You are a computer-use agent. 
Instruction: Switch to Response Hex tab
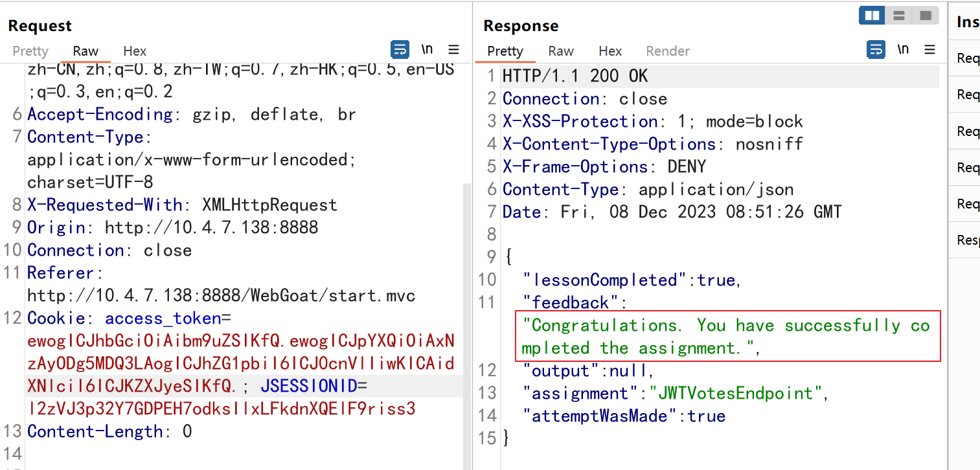[x=610, y=51]
